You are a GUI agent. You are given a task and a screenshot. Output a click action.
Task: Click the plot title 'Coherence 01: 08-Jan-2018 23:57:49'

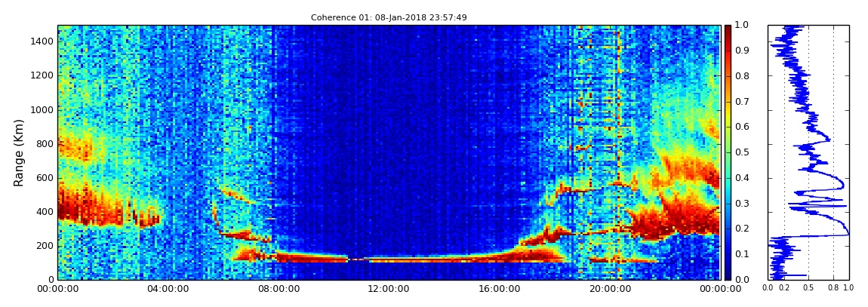click(389, 17)
